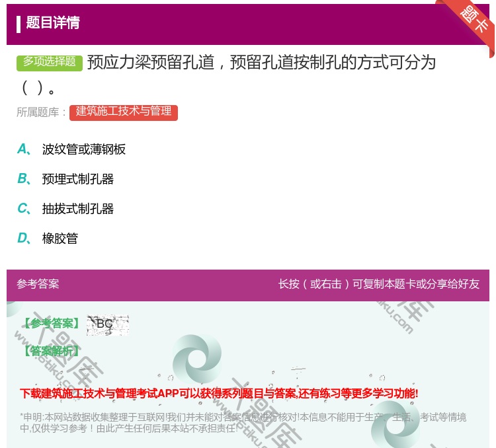Click the question text 预应力梁预留孔道
Screen dimensions: 496x448
tap(151, 62)
